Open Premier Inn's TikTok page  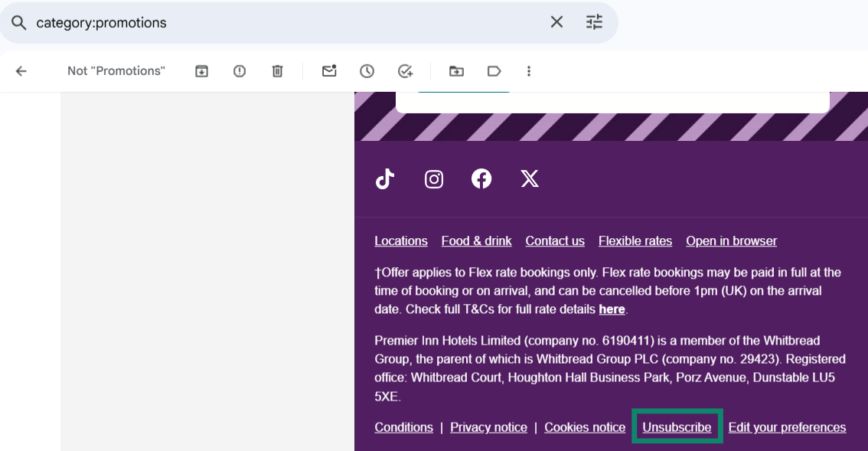tap(385, 178)
